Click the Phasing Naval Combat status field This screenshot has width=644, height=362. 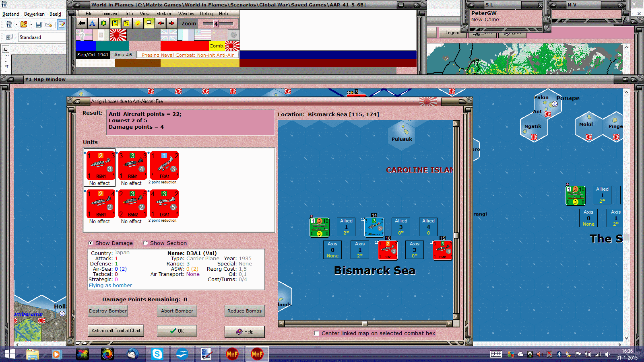(x=188, y=55)
